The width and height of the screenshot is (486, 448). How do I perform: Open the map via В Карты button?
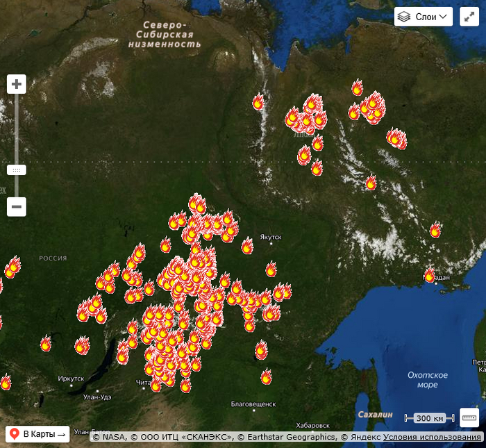point(37,434)
